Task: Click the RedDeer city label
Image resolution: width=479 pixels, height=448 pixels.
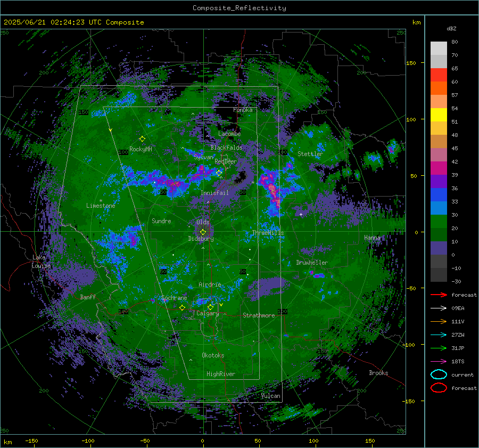Action: click(x=226, y=161)
